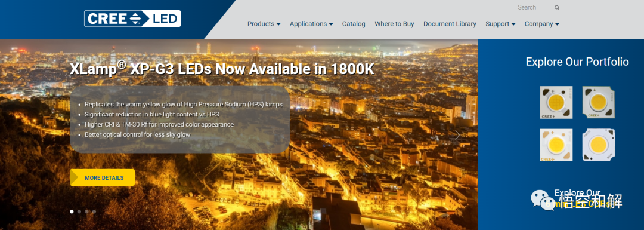Expand the Applications dropdown menu
Viewport: 644px width, 230px height.
tap(311, 24)
